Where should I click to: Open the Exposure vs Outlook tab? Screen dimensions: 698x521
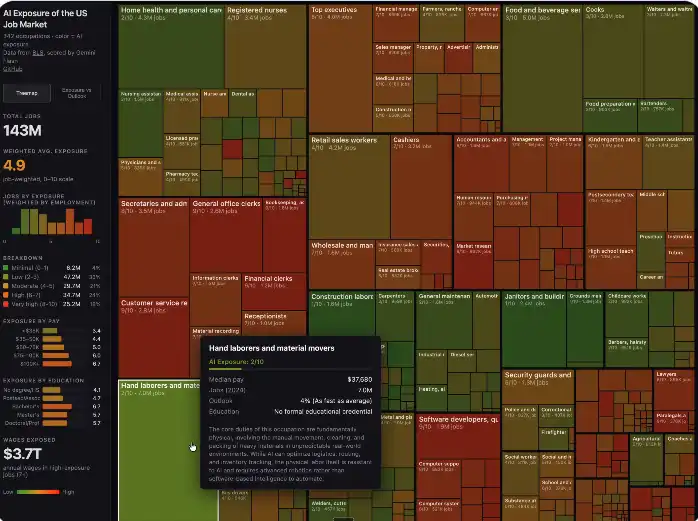point(77,91)
